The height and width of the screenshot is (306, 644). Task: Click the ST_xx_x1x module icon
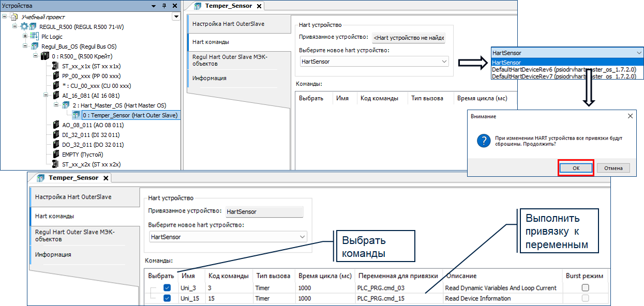(55, 66)
